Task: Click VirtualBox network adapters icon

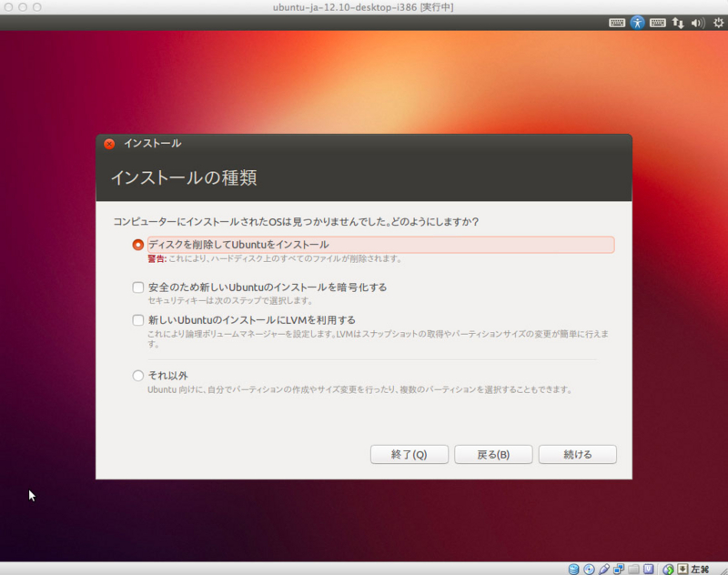Action: click(619, 569)
